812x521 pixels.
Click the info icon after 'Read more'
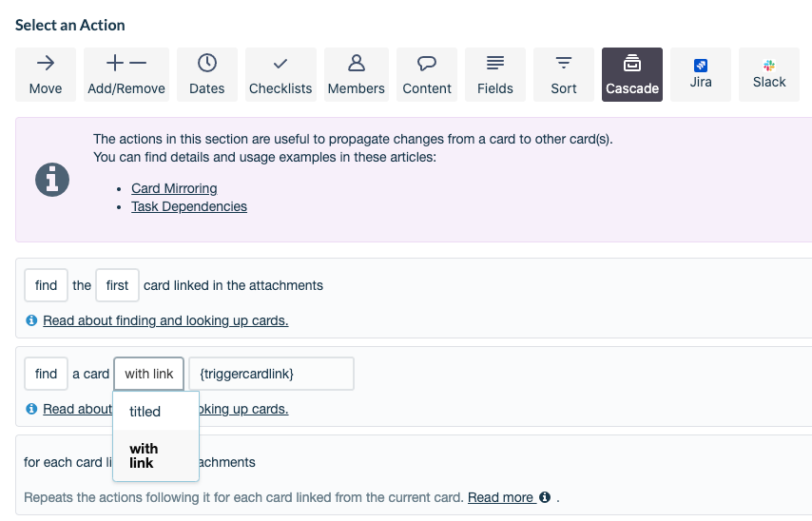click(545, 497)
